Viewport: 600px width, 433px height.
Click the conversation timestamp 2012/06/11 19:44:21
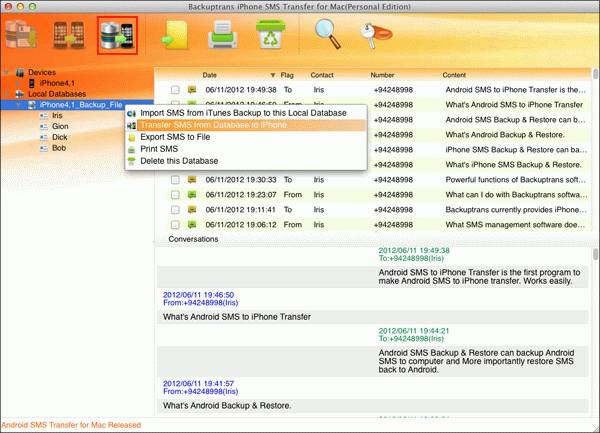click(414, 331)
